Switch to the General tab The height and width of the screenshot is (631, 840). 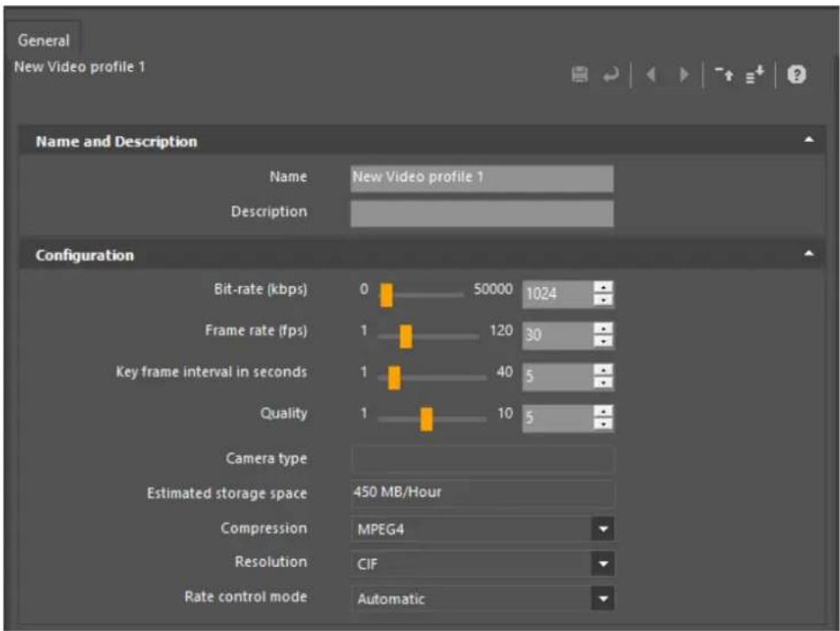coord(43,40)
